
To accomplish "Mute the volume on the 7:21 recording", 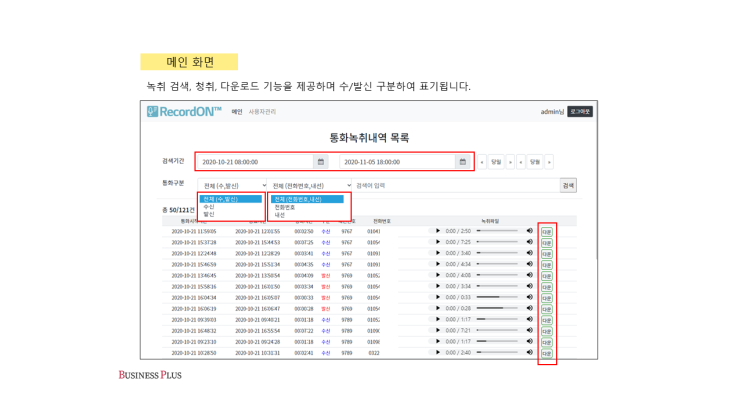I will (530, 330).
